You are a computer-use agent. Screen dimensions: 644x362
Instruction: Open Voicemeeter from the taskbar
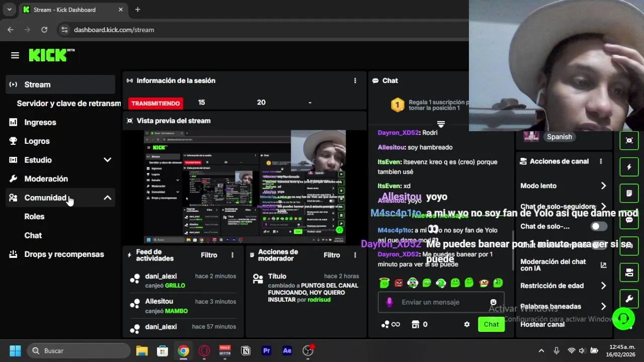click(x=225, y=350)
